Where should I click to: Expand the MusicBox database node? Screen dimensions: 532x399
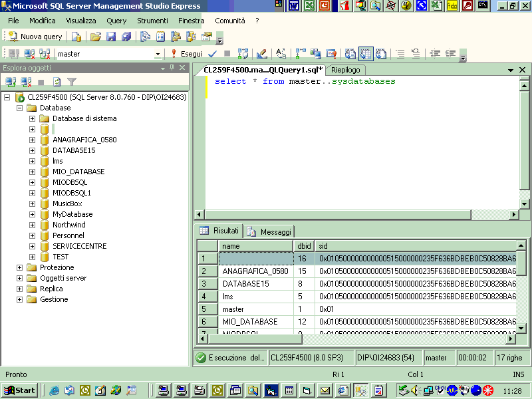coord(32,203)
